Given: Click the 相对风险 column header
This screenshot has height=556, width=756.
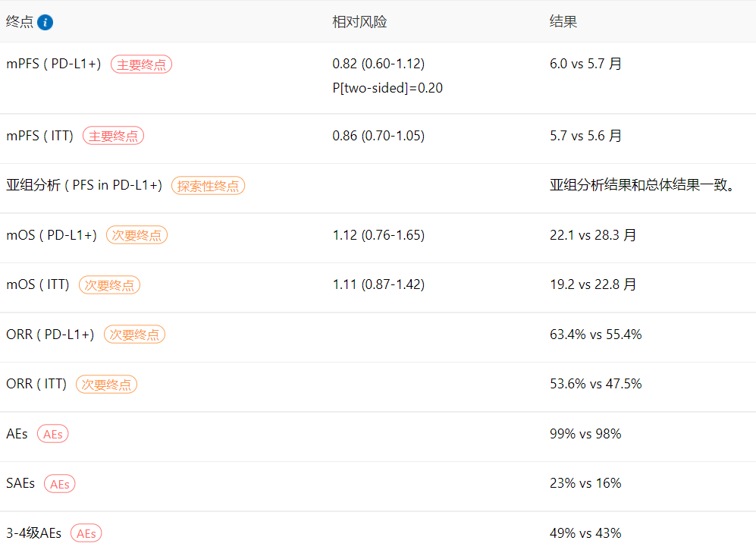Looking at the screenshot, I should 359,22.
